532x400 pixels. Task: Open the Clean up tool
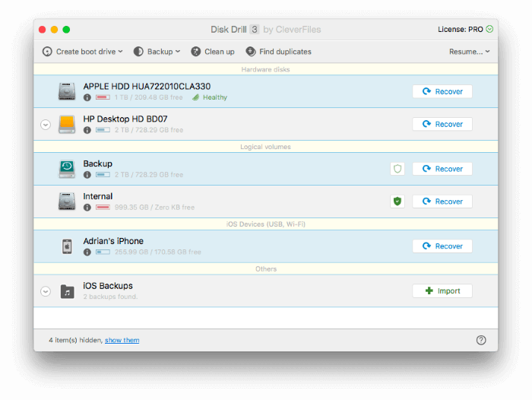tap(213, 52)
